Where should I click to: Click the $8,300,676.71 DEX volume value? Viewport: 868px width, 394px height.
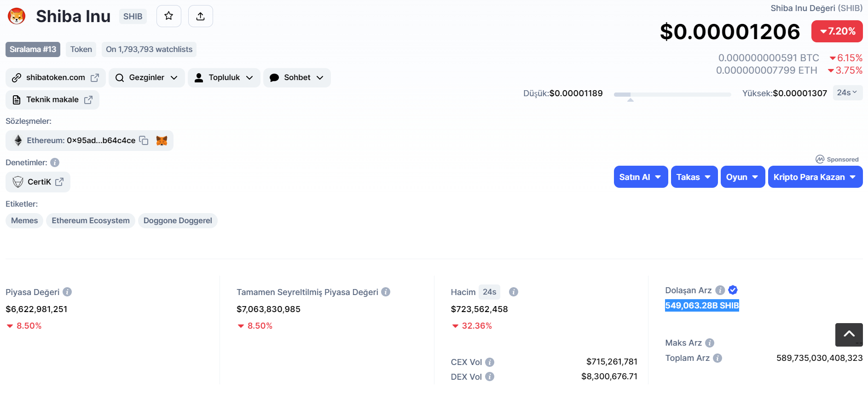coord(609,377)
